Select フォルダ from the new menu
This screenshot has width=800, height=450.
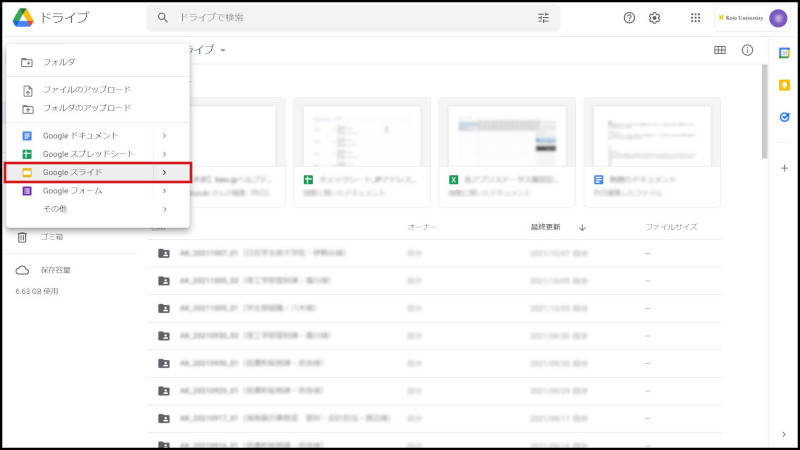pos(60,62)
